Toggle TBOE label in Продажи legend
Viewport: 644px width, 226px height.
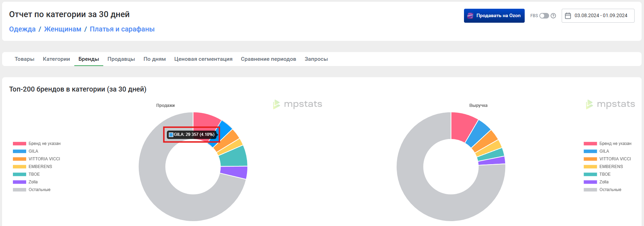(34, 174)
